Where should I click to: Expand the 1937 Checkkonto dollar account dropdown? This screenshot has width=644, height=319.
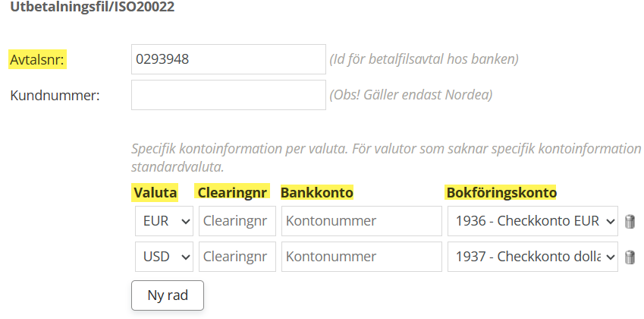pyautogui.click(x=532, y=257)
